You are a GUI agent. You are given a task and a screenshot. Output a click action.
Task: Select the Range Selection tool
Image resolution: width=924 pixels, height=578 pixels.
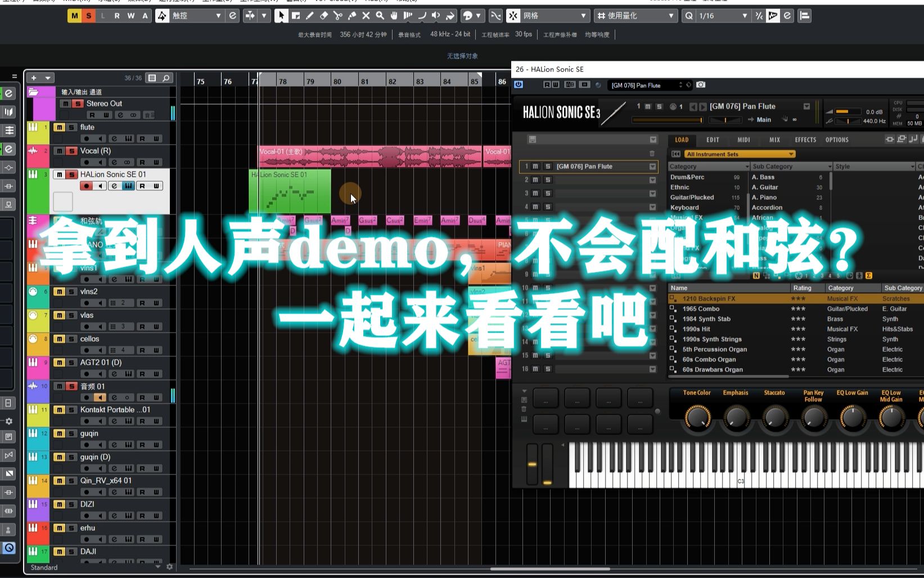pyautogui.click(x=296, y=16)
